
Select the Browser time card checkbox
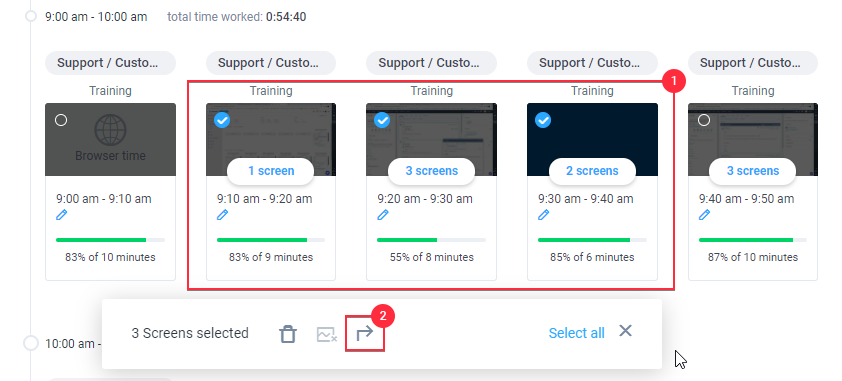(61, 120)
